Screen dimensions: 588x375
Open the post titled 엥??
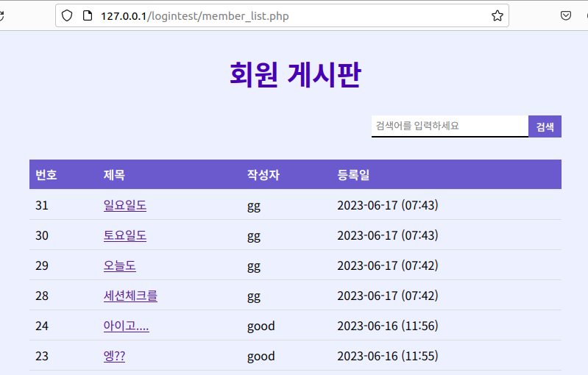point(114,356)
